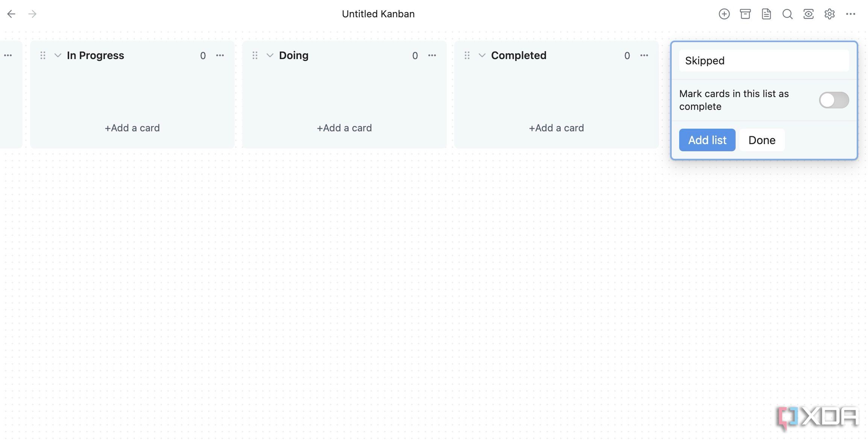
Task: Click the document/notes icon
Action: (x=766, y=14)
